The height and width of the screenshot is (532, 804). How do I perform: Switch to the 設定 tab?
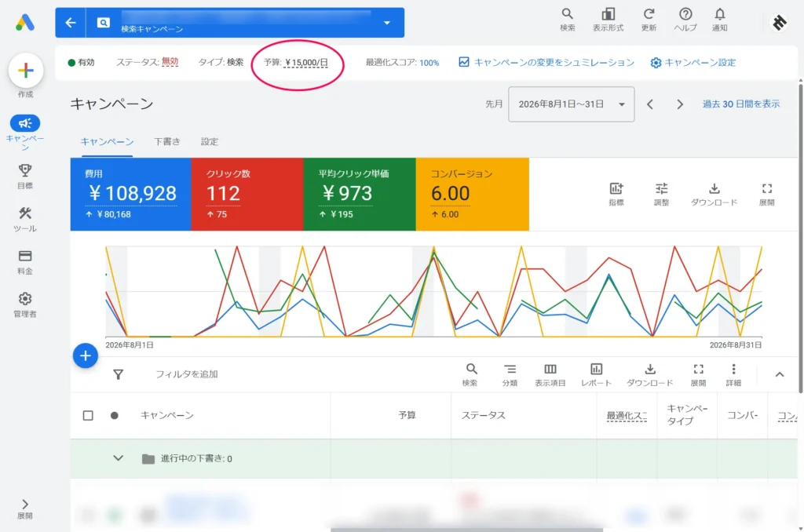pyautogui.click(x=209, y=142)
